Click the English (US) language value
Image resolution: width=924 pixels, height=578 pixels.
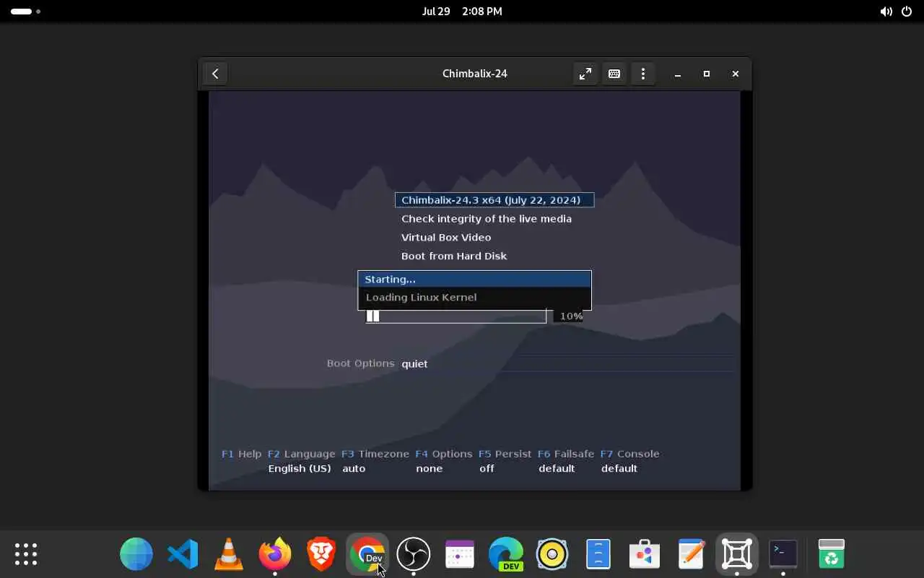tap(300, 468)
